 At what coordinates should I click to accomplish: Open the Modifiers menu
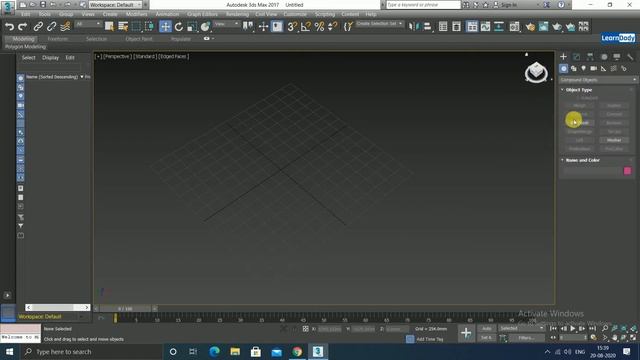coord(136,14)
